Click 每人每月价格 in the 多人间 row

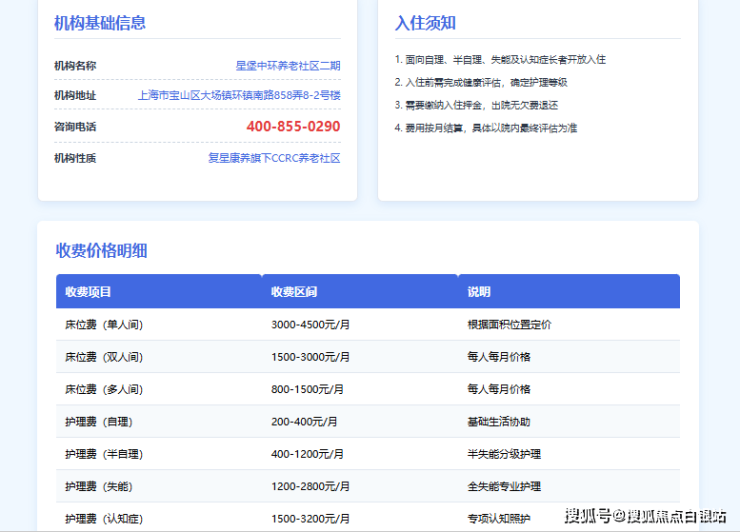499,389
